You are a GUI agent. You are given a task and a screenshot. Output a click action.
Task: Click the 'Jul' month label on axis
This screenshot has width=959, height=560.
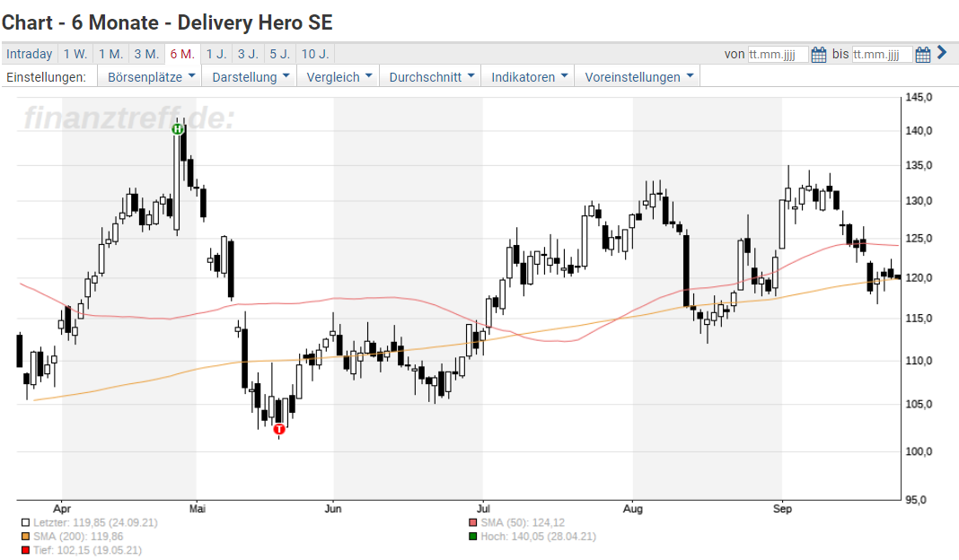483,509
